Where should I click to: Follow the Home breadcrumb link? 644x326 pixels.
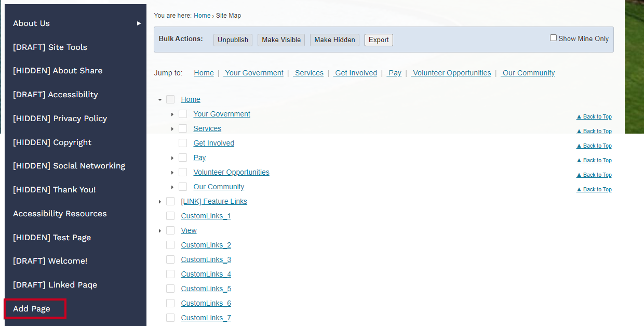click(202, 16)
